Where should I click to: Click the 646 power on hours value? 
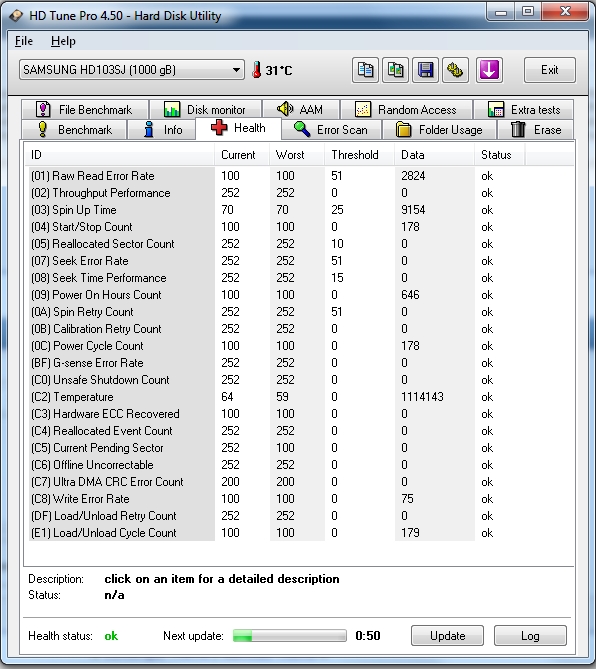410,295
